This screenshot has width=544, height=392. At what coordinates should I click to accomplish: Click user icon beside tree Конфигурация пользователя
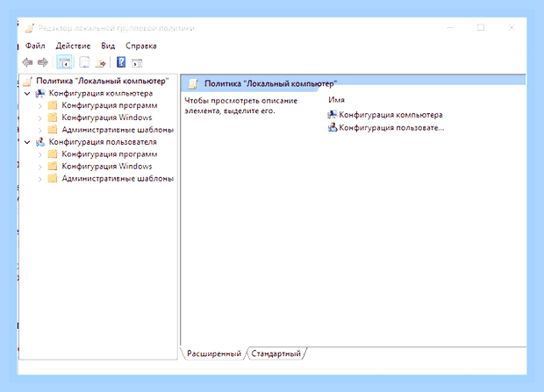tap(40, 142)
